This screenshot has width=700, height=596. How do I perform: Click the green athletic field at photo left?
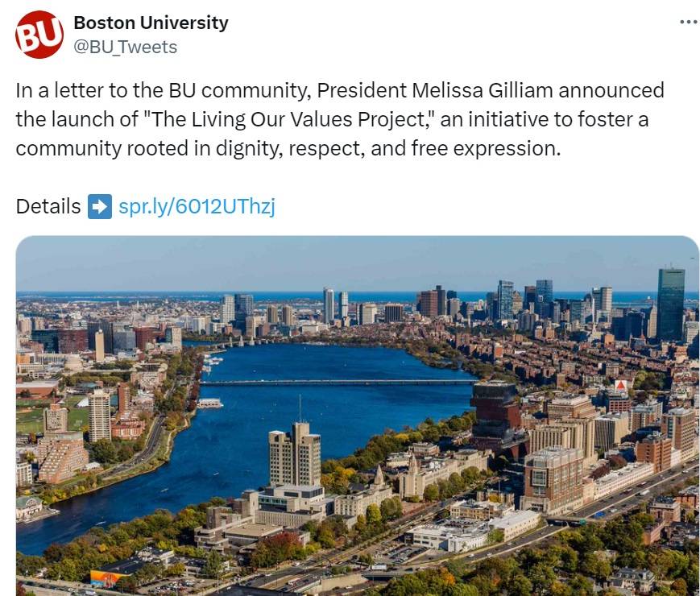point(31,419)
